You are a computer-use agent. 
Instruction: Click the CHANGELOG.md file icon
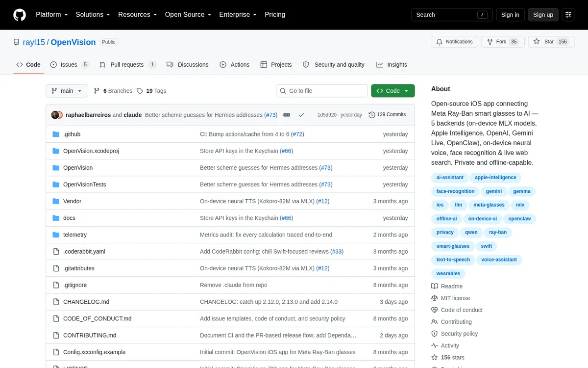point(56,302)
